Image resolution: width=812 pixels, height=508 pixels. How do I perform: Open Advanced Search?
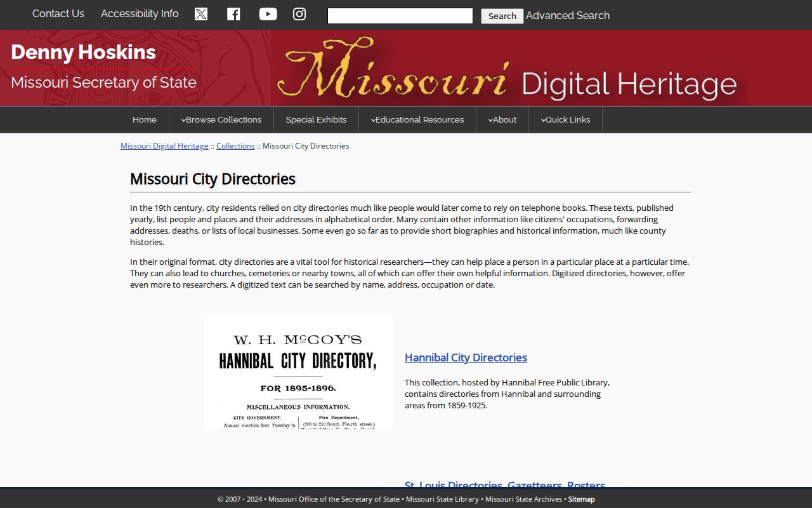click(568, 15)
